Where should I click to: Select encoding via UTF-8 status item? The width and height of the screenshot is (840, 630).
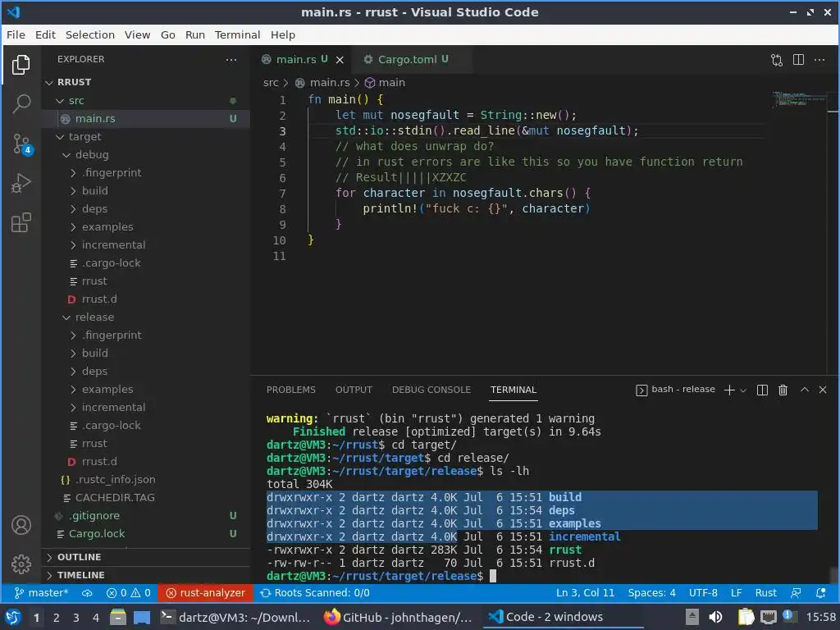(703, 592)
